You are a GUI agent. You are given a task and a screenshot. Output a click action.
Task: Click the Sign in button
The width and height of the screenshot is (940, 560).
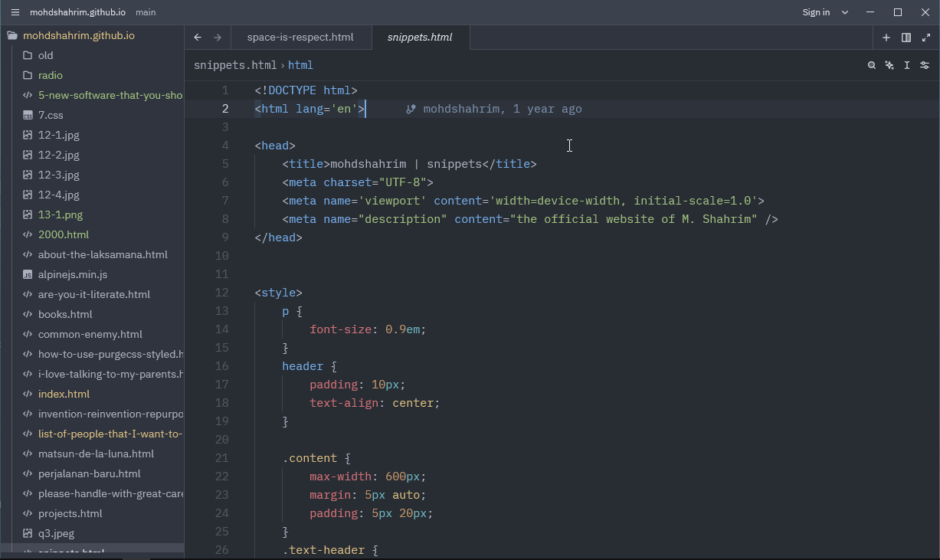pos(816,12)
